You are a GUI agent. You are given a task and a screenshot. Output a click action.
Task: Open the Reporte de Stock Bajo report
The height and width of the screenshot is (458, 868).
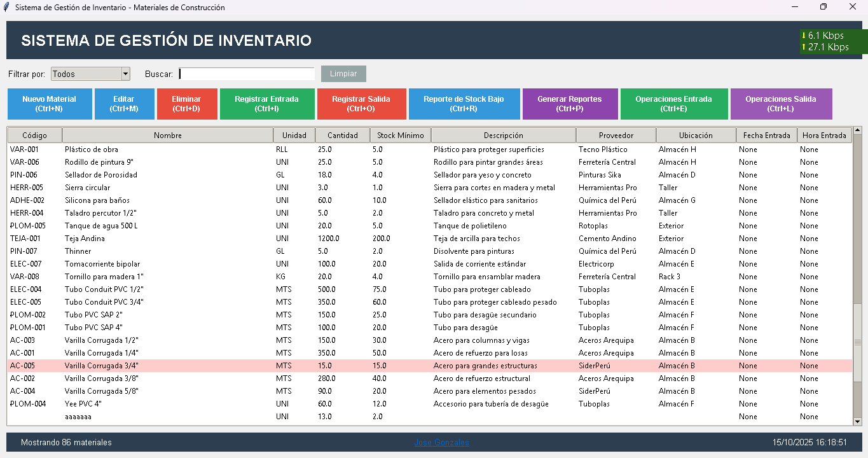tap(464, 104)
